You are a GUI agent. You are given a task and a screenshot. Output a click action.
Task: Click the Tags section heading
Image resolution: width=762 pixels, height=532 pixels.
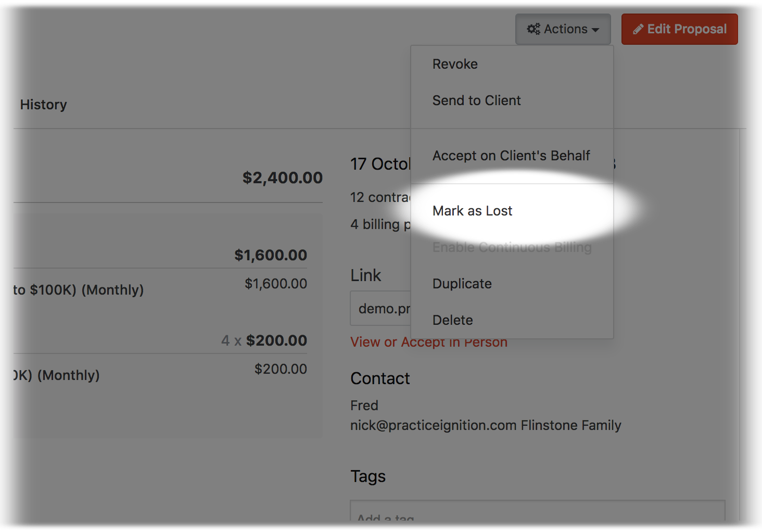[x=368, y=476]
